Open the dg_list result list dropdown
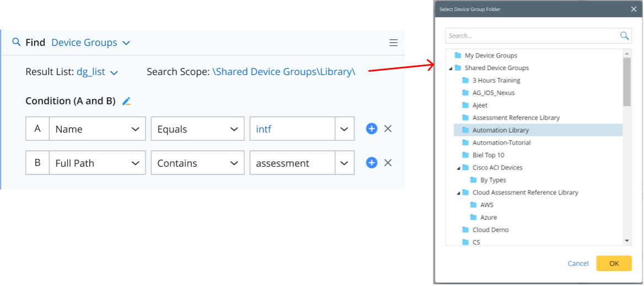This screenshot has height=286, width=644. (98, 72)
